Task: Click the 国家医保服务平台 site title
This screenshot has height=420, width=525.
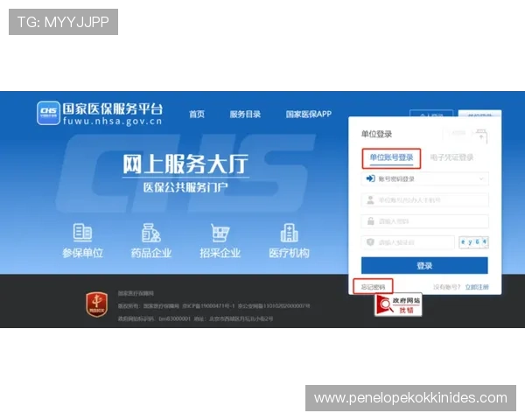Action: 113,108
